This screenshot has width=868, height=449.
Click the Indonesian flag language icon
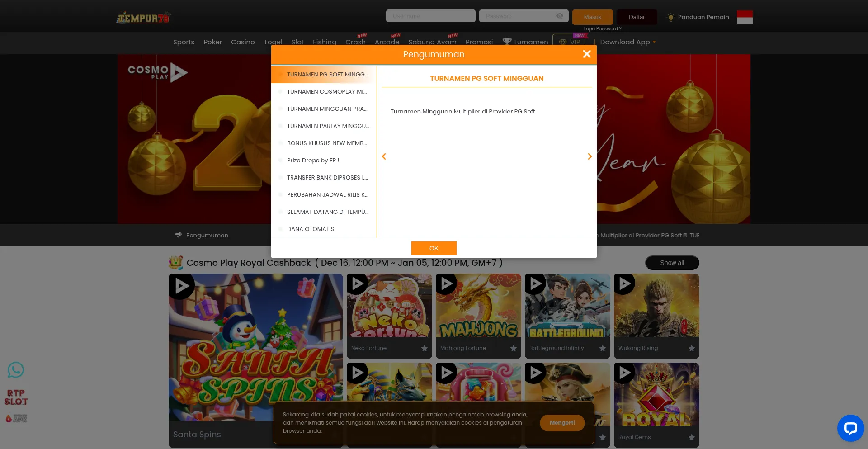[744, 17]
